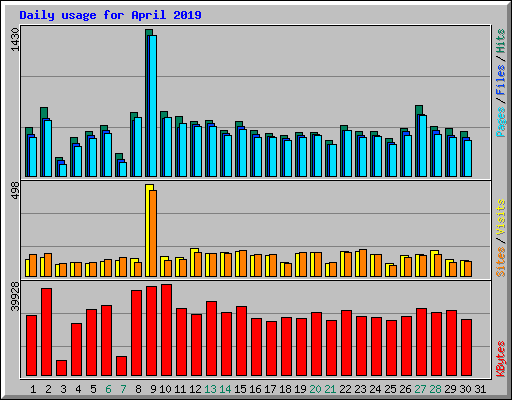
Task: Click day label '18' on the x-axis
Action: [x=285, y=389]
